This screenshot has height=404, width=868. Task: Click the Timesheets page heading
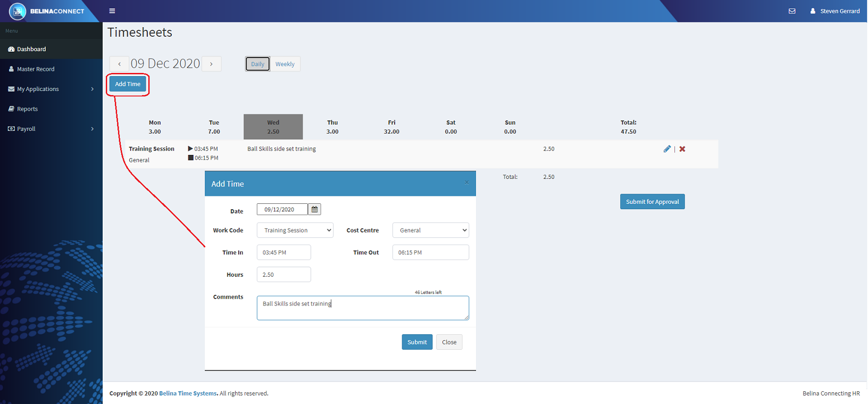(x=140, y=32)
